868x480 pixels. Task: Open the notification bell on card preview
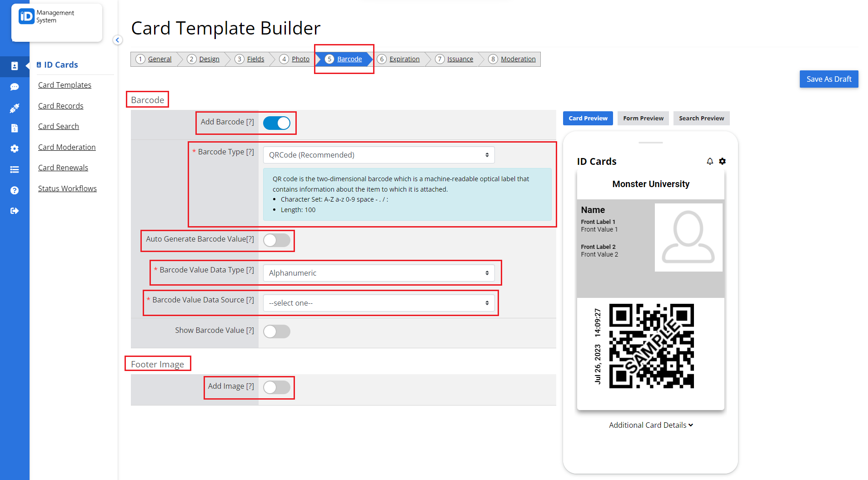[710, 161]
